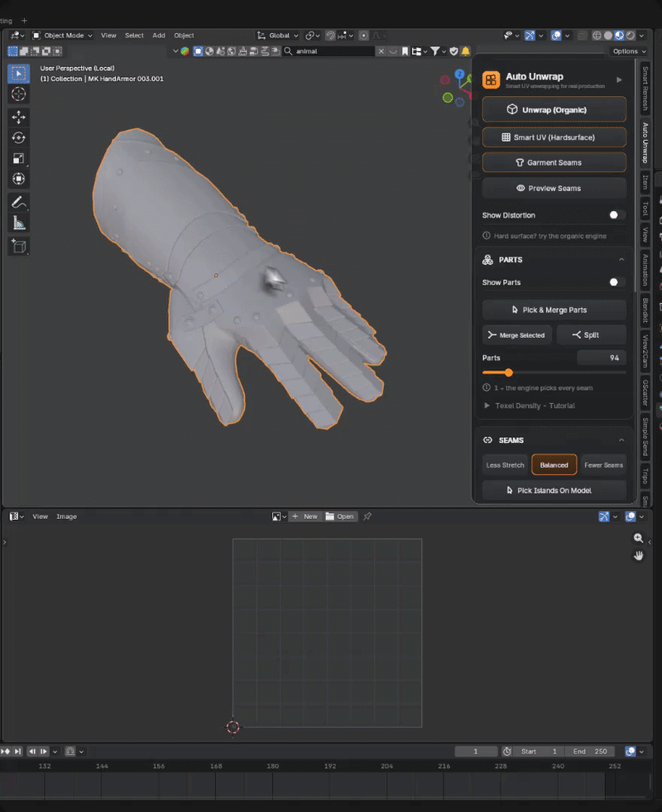The image size is (662, 812).
Task: Switch to wireframe viewport shading
Action: 597,36
